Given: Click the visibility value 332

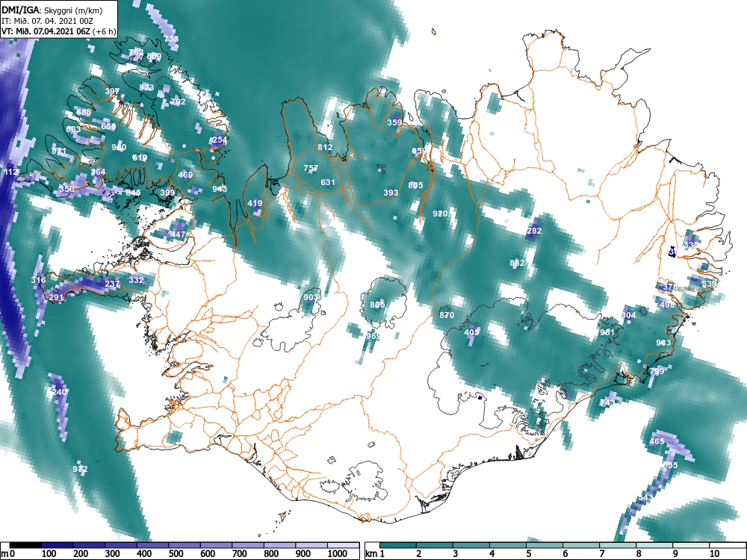Looking at the screenshot, I should point(136,280).
